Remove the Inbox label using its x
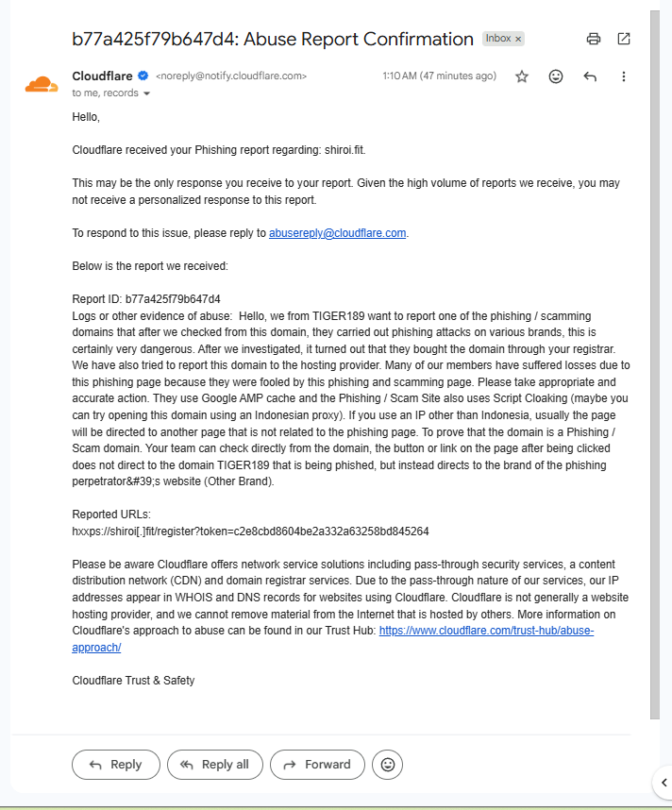 (x=518, y=39)
